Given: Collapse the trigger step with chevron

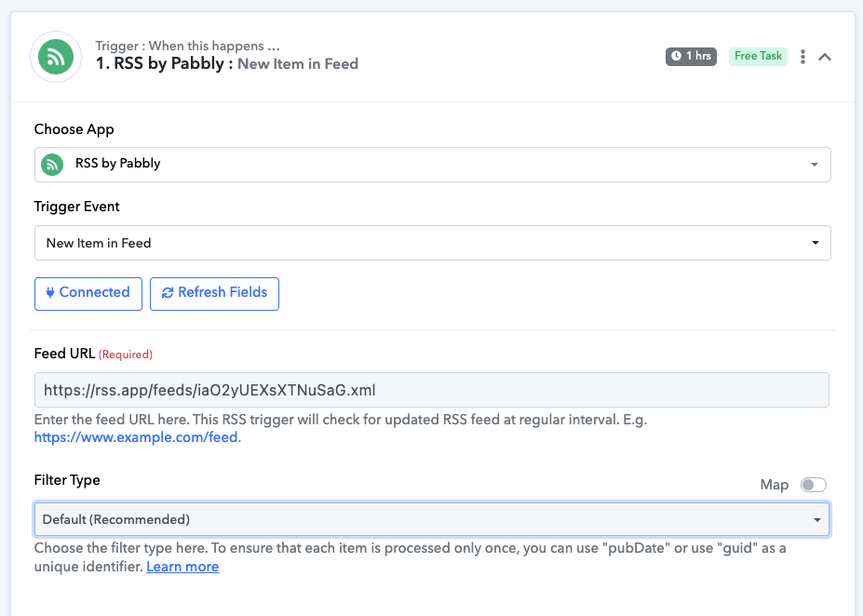Looking at the screenshot, I should pos(825,57).
